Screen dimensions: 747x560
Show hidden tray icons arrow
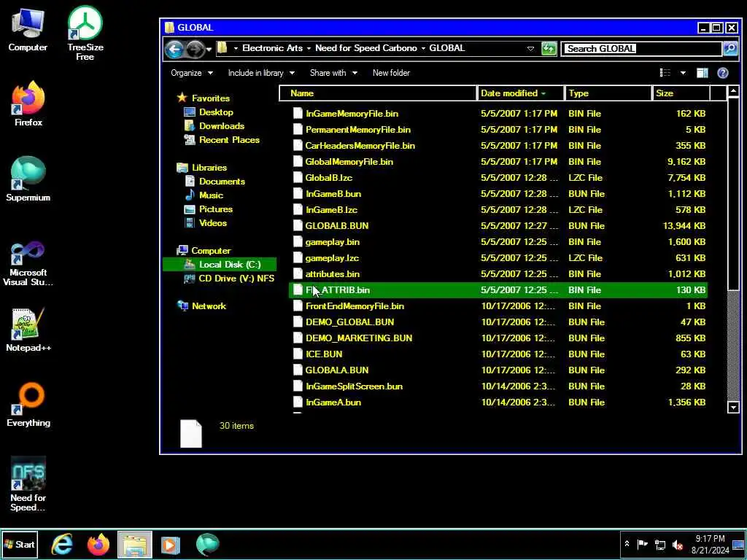coord(627,544)
